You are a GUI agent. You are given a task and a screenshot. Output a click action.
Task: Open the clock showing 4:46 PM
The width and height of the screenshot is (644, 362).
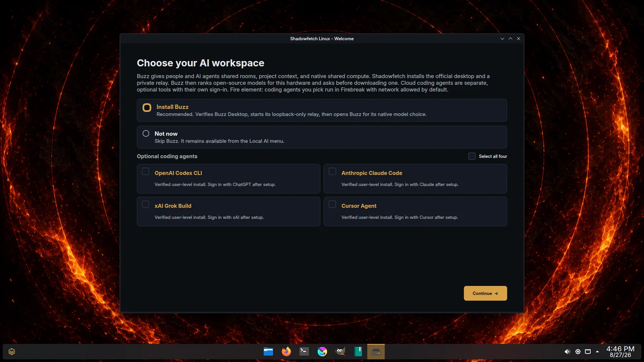[620, 352]
